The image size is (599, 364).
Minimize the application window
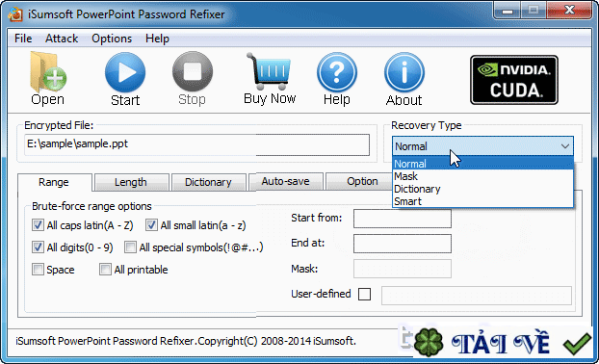507,11
